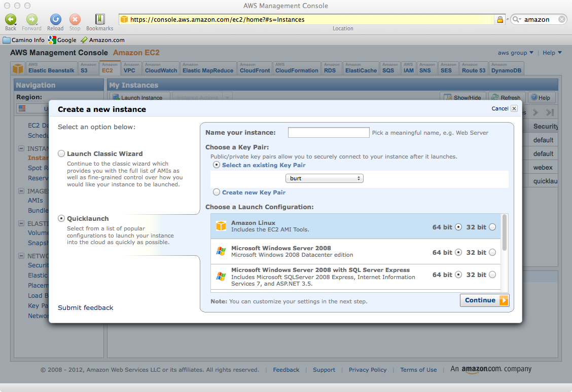Click the padlock security icon in address bar

500,20
